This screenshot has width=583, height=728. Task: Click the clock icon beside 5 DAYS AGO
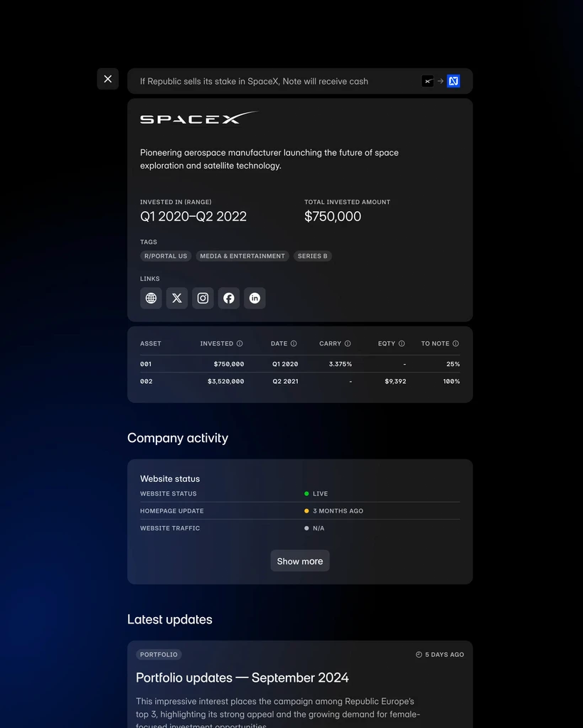pos(419,655)
